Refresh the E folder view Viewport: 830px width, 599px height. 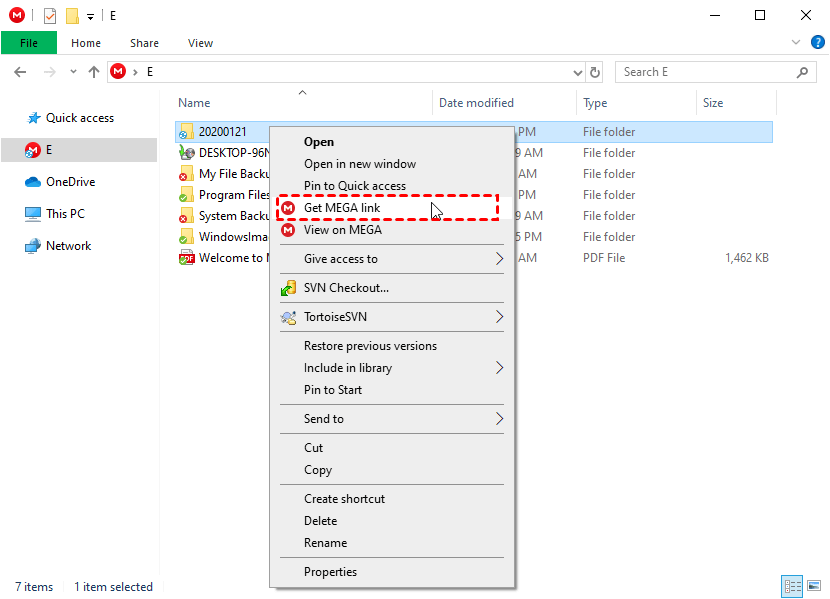(x=594, y=71)
